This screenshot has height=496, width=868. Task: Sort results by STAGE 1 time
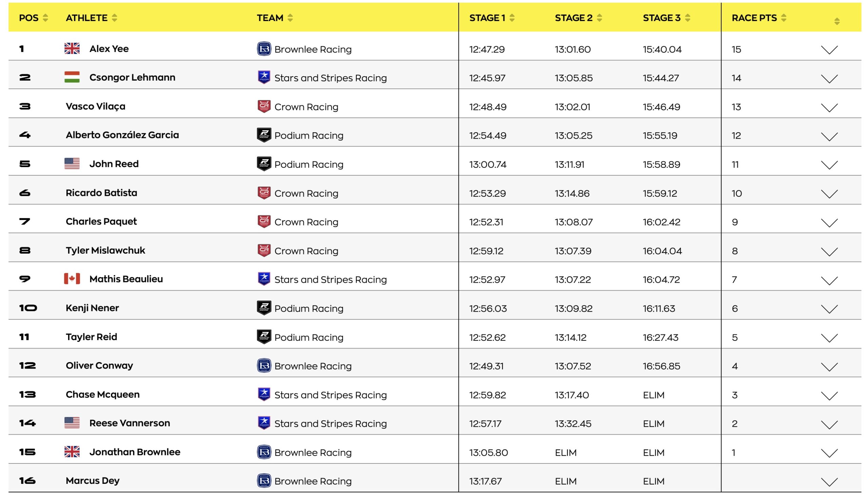(x=512, y=18)
